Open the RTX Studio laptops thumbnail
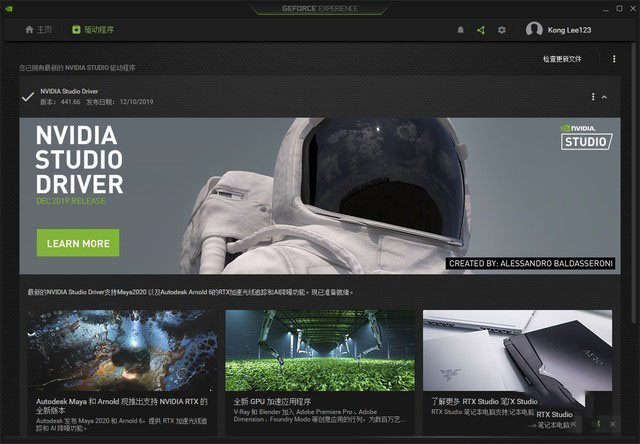Viewport: 640px width, 444px height. click(x=517, y=351)
